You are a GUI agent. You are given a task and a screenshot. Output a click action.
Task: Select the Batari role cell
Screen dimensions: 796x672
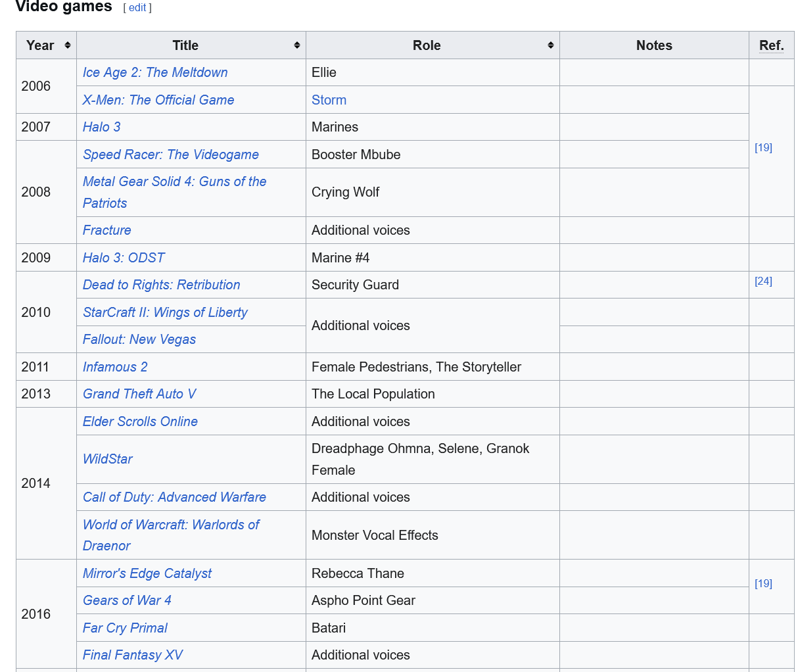(x=433, y=628)
